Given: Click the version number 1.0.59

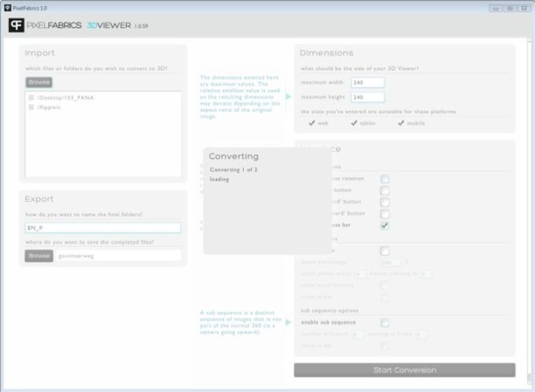Looking at the screenshot, I should click(141, 26).
